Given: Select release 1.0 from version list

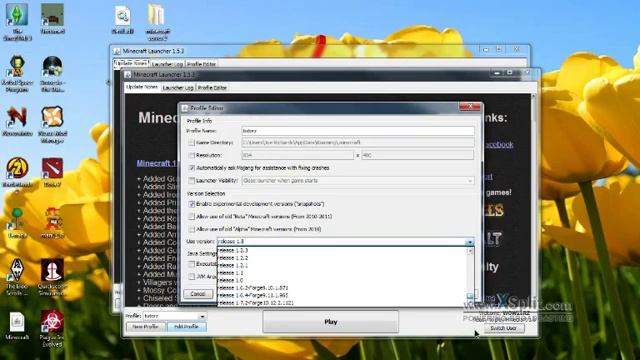Looking at the screenshot, I should pyautogui.click(x=342, y=280).
